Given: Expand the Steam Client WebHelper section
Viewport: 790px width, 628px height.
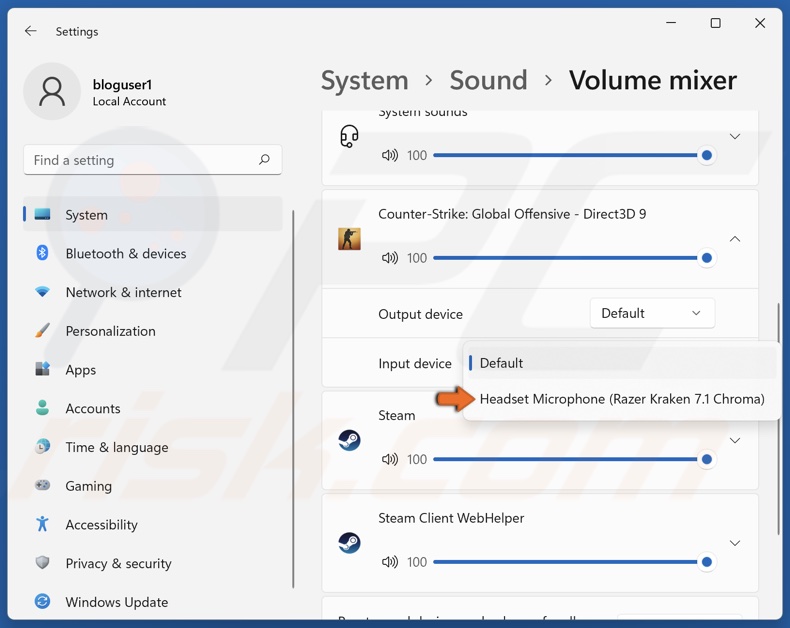Looking at the screenshot, I should click(735, 543).
